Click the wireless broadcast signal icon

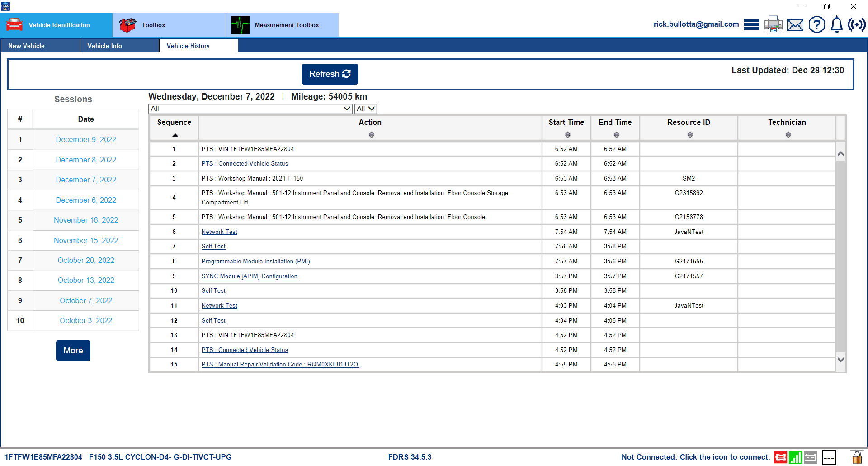(x=856, y=24)
